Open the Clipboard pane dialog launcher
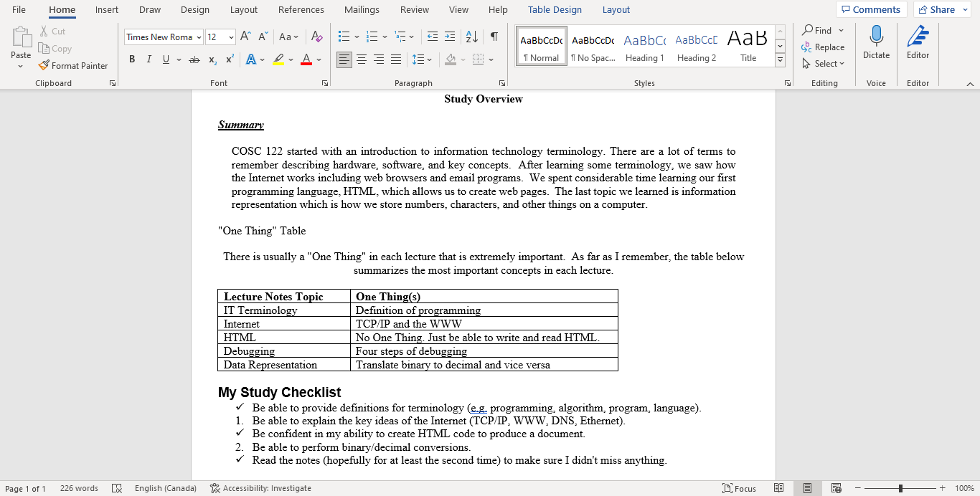980x496 pixels. (113, 83)
